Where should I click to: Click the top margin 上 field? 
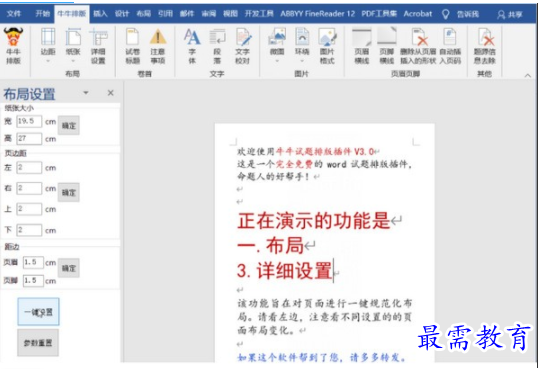(x=29, y=209)
